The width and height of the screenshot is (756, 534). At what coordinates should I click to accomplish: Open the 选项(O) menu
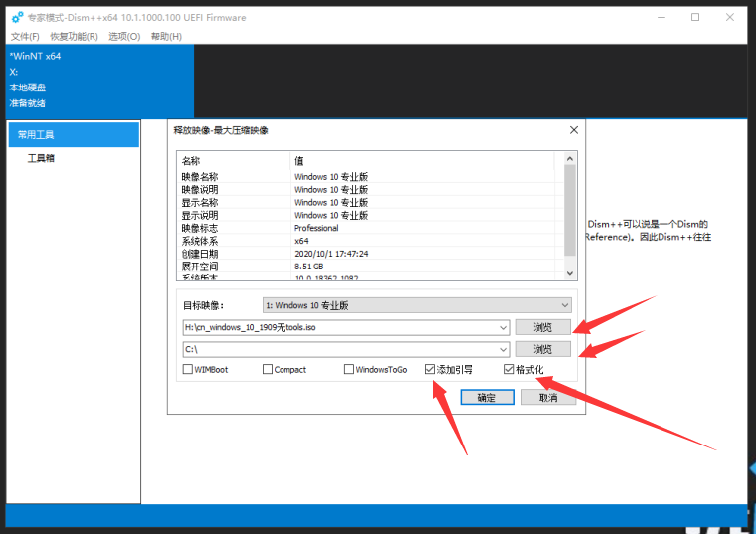pos(124,37)
